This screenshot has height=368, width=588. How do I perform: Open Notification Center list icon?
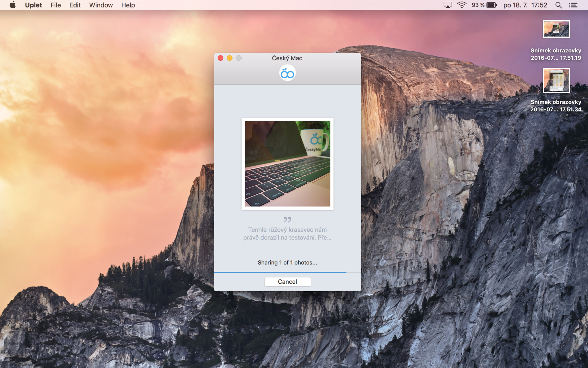pyautogui.click(x=573, y=5)
